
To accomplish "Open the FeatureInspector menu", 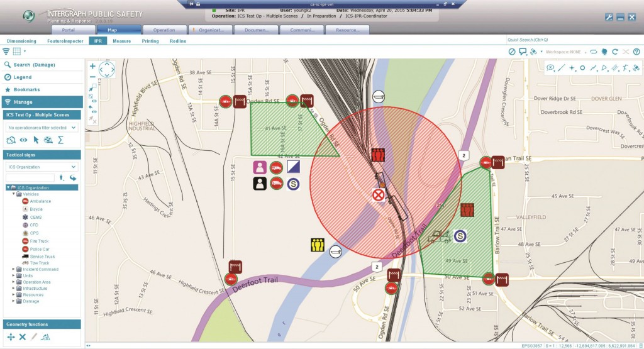I will click(65, 41).
